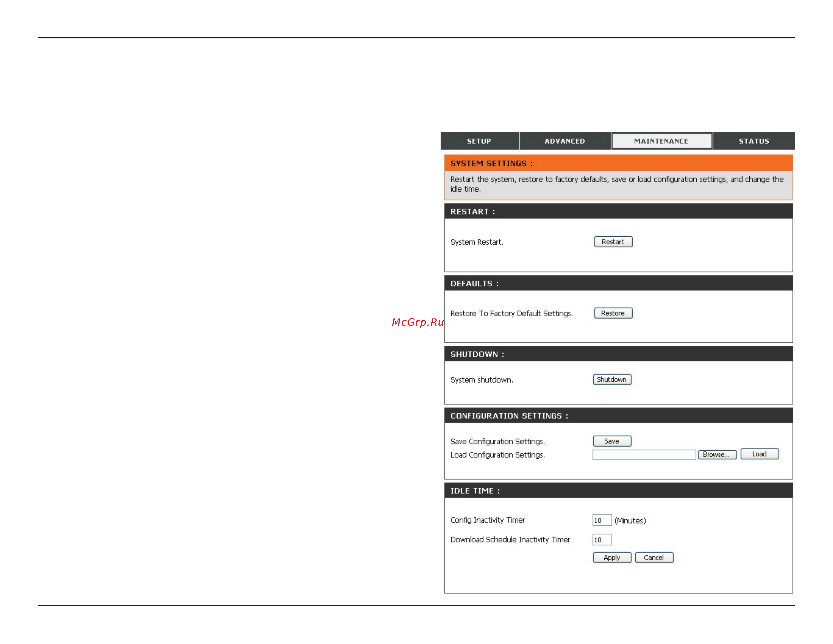The width and height of the screenshot is (833, 644).
Task: Click 'Restore To Factory Default Settings.' text
Action: 512,313
